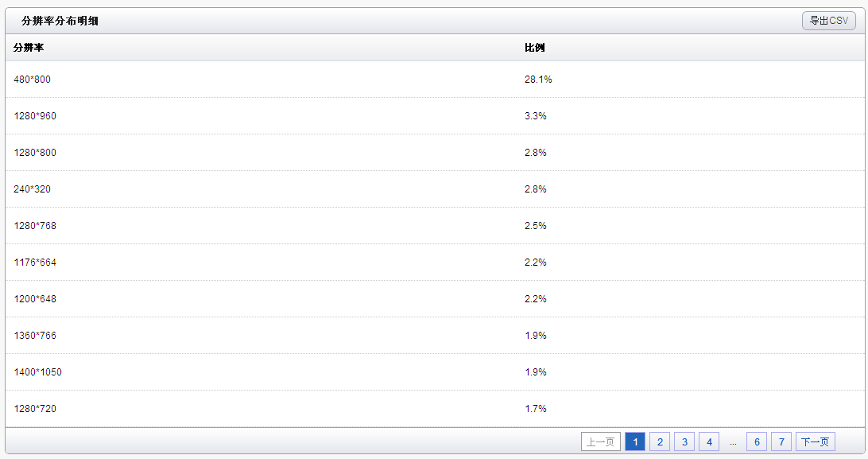Select page 6 in pagination
The image size is (868, 459).
point(757,441)
